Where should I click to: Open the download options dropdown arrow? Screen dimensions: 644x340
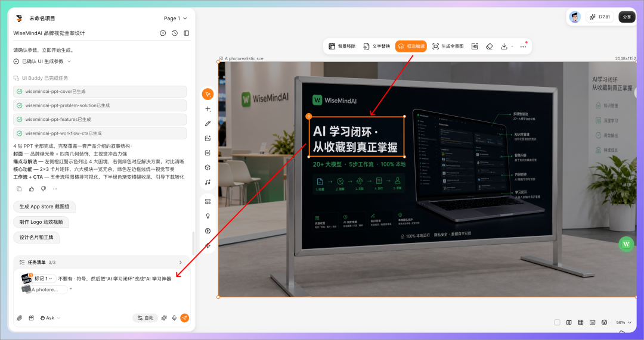coord(512,46)
